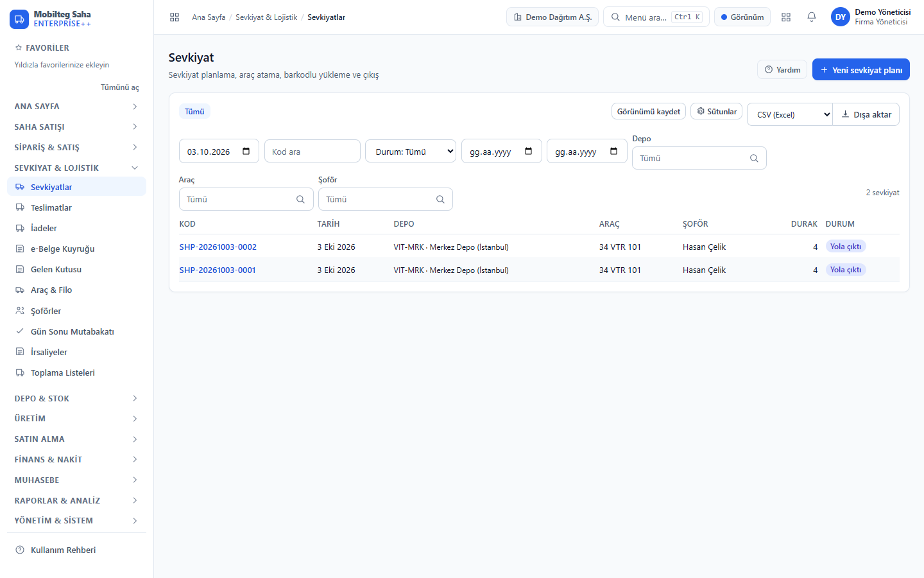
Task: Select Sevkiyatlar in sidebar
Action: click(76, 187)
